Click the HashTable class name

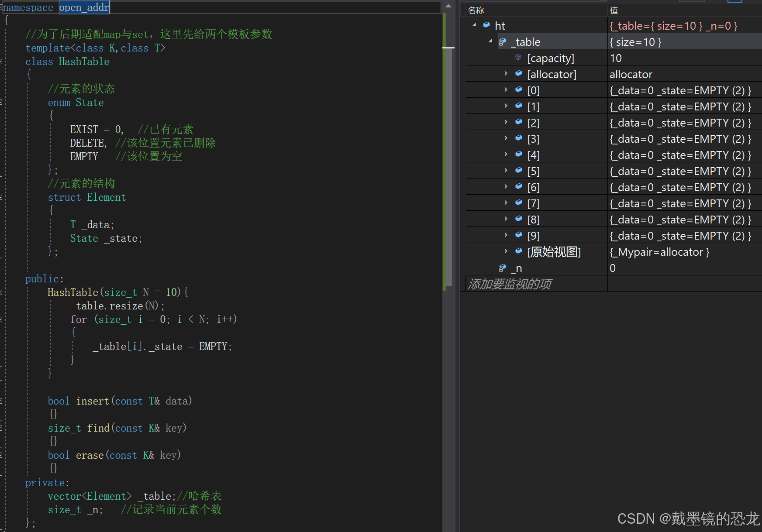[x=84, y=62]
